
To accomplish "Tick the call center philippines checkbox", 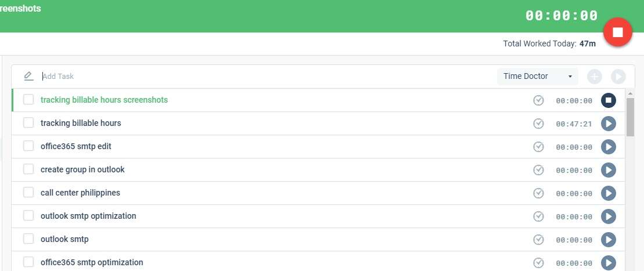I will coord(28,193).
